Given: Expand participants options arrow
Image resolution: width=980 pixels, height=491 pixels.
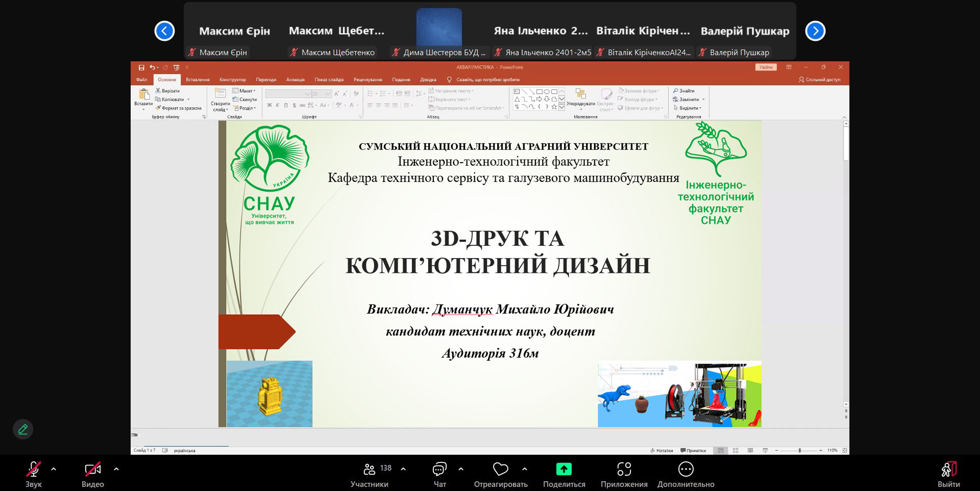Looking at the screenshot, I should coord(403,469).
